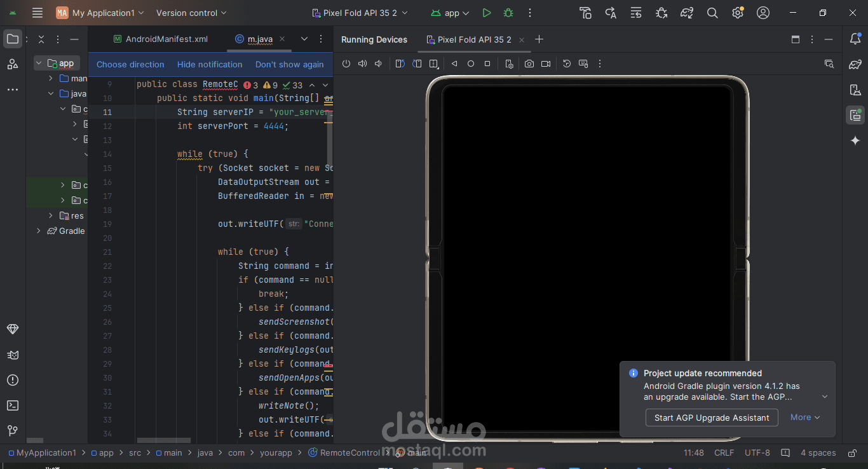Image resolution: width=868 pixels, height=469 pixels.
Task: Toggle hardware input keyboard icon
Action: [x=583, y=64]
